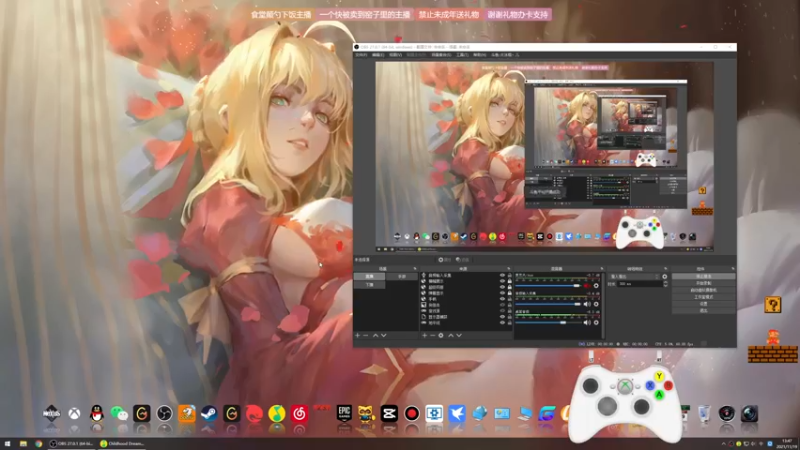Add a new scene with the plus icon in Scenes

tap(357, 335)
